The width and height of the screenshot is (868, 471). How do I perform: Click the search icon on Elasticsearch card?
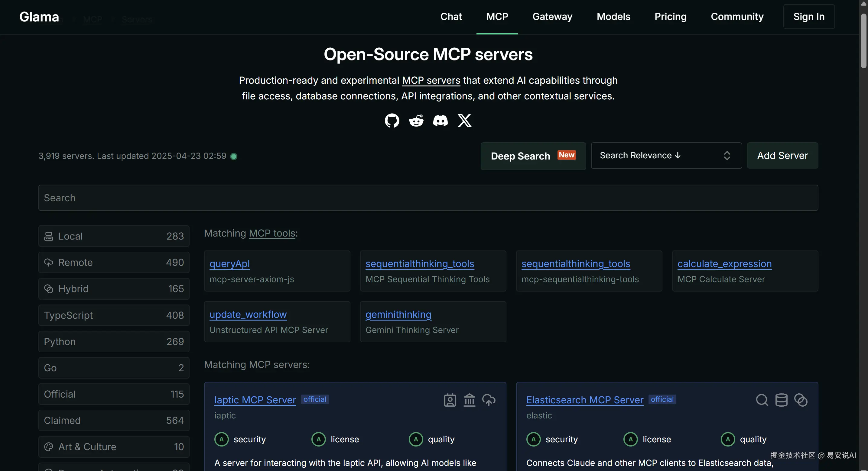[762, 400]
